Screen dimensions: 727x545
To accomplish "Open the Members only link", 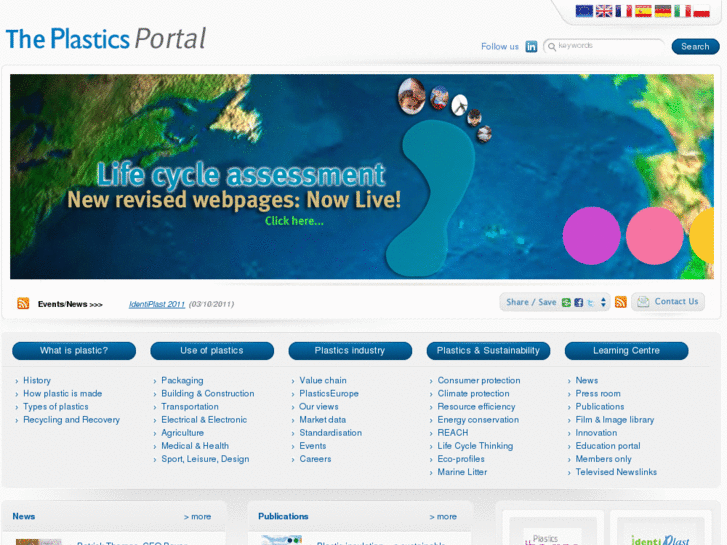I will point(604,459).
